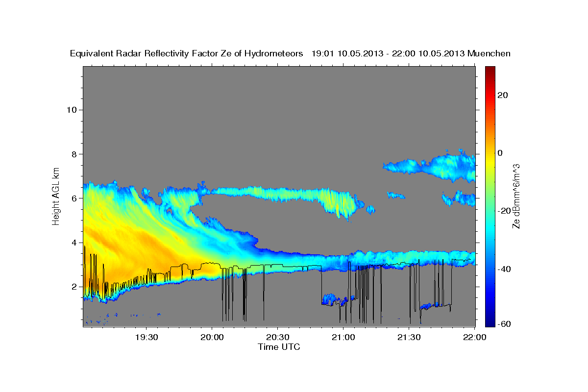
Task: Click the colorbar tick value '20'
Action: [502, 95]
